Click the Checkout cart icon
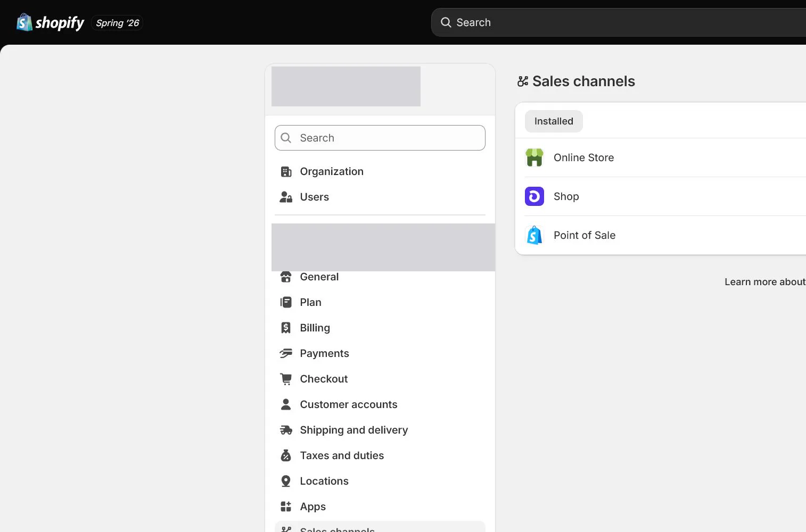Screen dimensions: 806x532 [286, 379]
